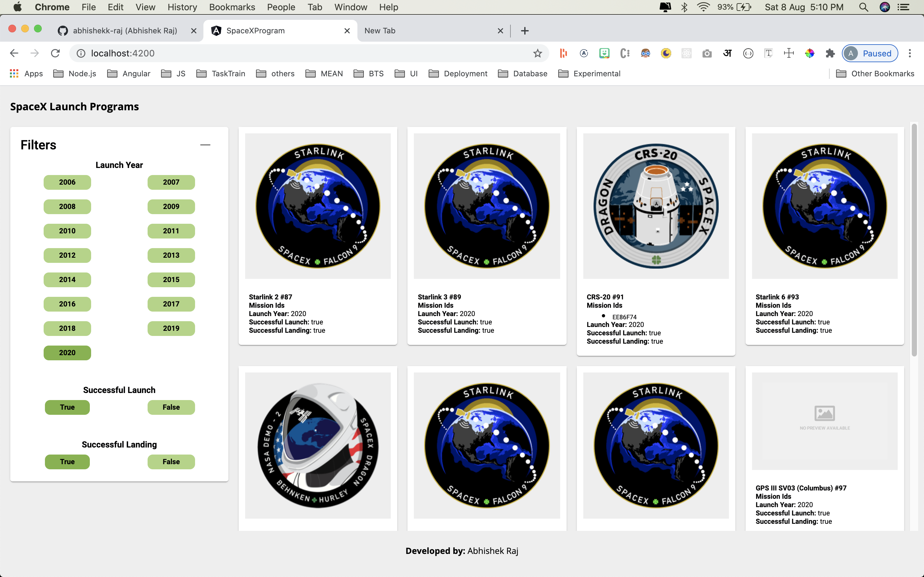Open Chrome Extensions puzzle icon
924x577 pixels.
830,54
